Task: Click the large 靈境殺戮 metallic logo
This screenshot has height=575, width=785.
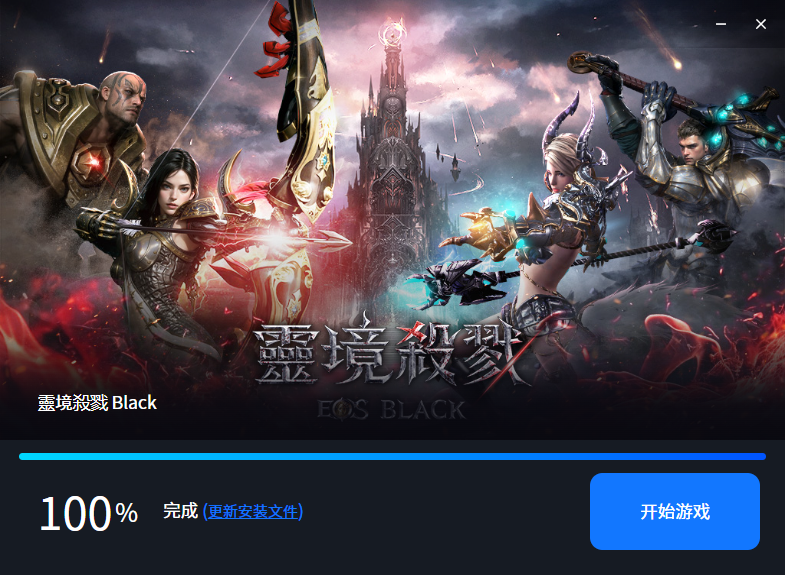Action: click(x=388, y=355)
